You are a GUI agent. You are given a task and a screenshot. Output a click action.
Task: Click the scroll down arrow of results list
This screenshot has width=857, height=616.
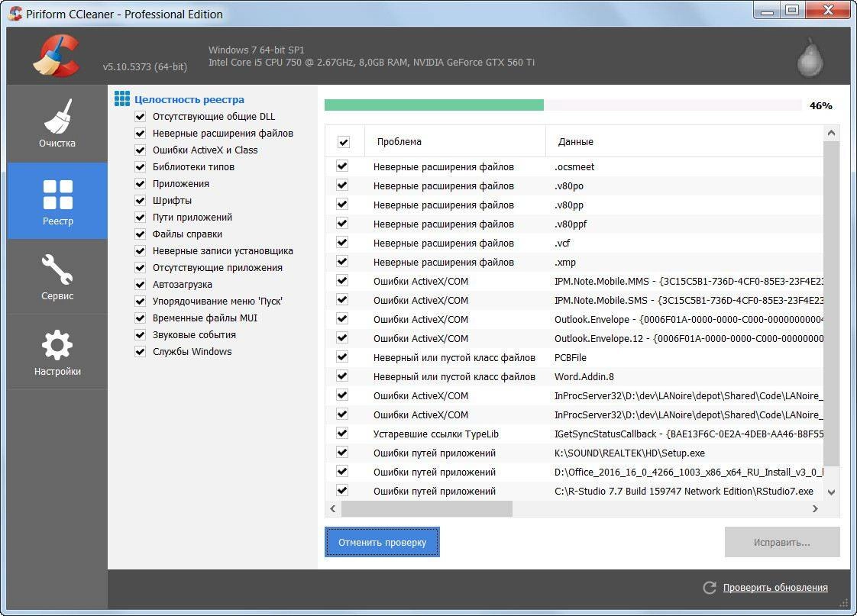(x=831, y=492)
